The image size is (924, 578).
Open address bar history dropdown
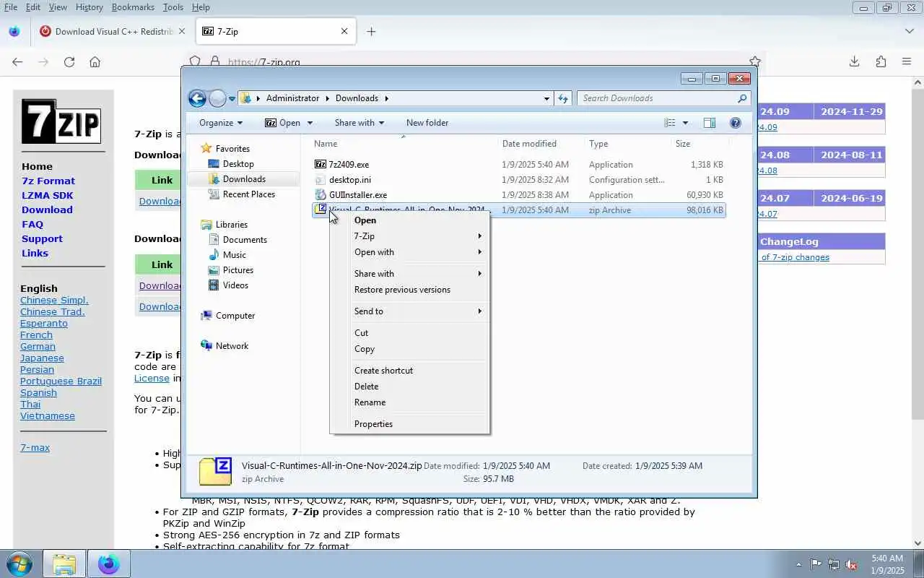point(546,98)
